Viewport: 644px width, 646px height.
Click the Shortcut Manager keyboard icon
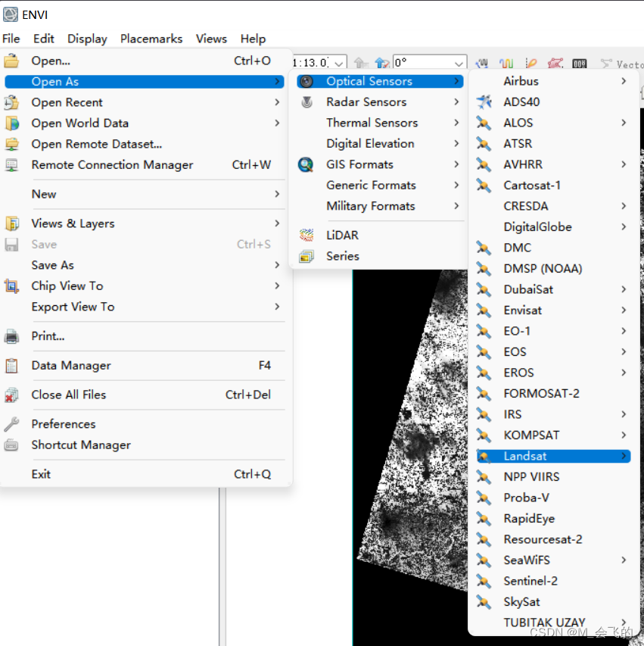[x=11, y=445]
